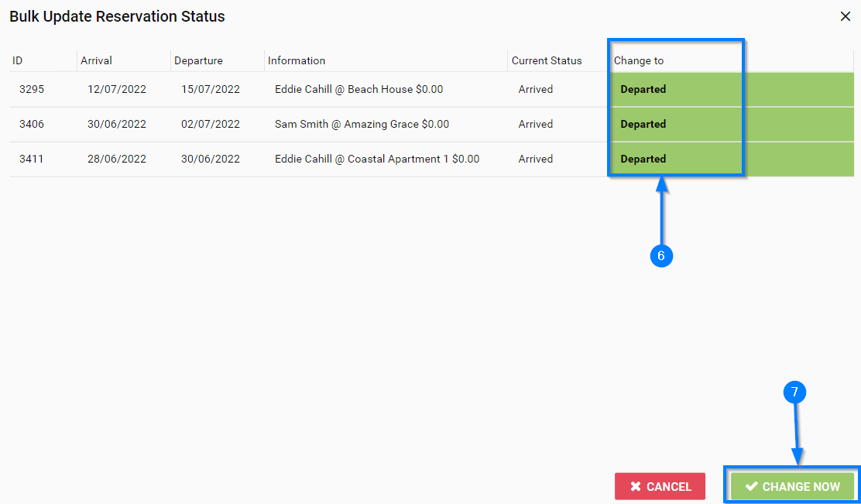Select reservation ID 3295 row

(32, 89)
